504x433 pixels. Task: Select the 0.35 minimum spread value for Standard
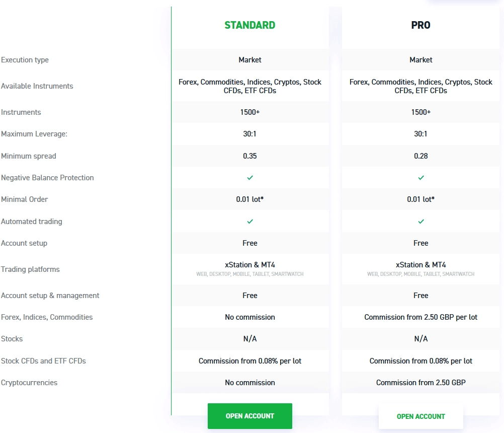(250, 156)
